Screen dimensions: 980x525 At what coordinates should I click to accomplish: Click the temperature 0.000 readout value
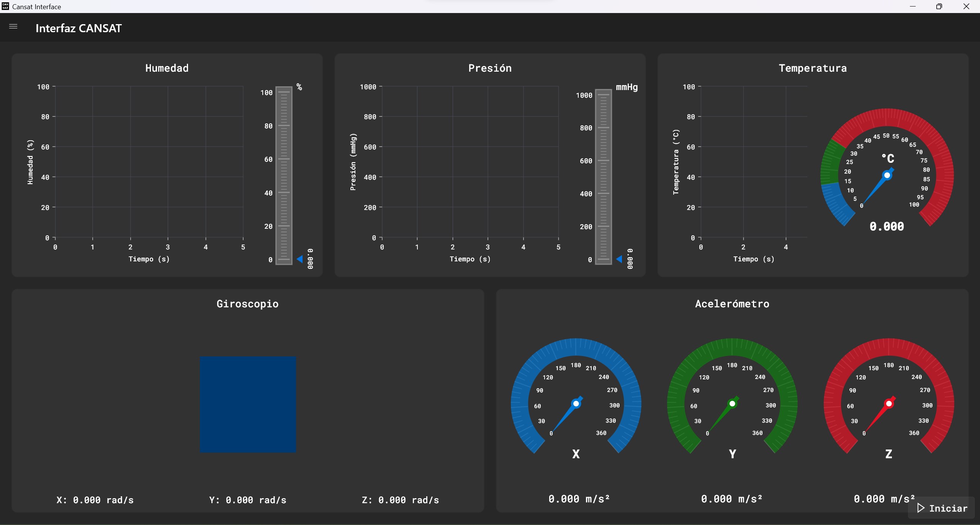tap(887, 226)
